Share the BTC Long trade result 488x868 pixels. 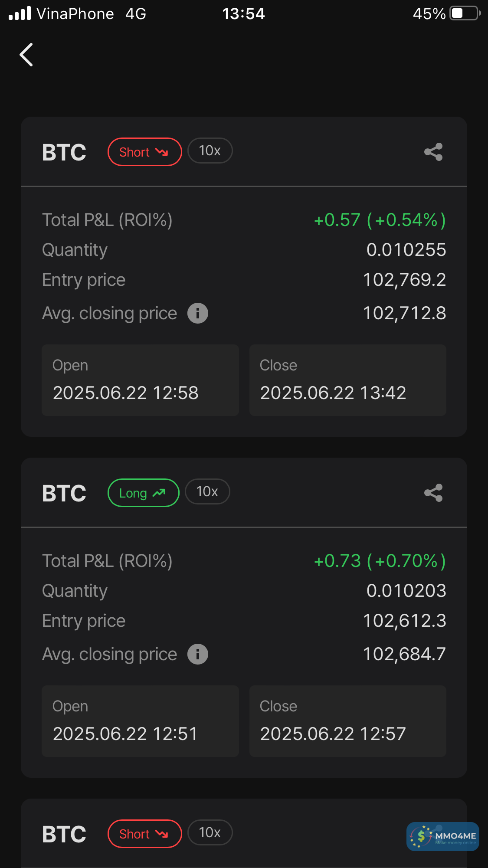(433, 493)
